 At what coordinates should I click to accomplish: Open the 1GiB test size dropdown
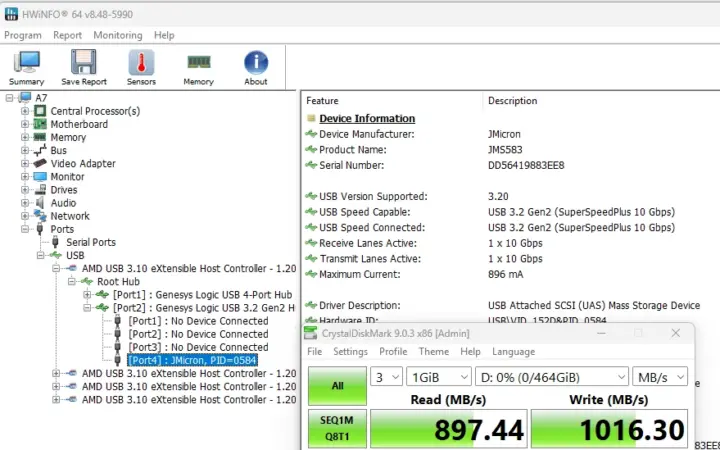point(439,377)
